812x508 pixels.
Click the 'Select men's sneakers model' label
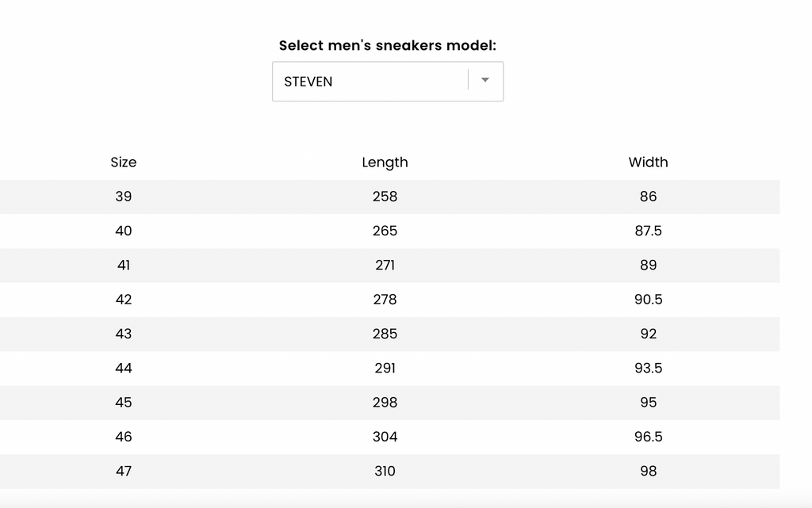coord(387,45)
